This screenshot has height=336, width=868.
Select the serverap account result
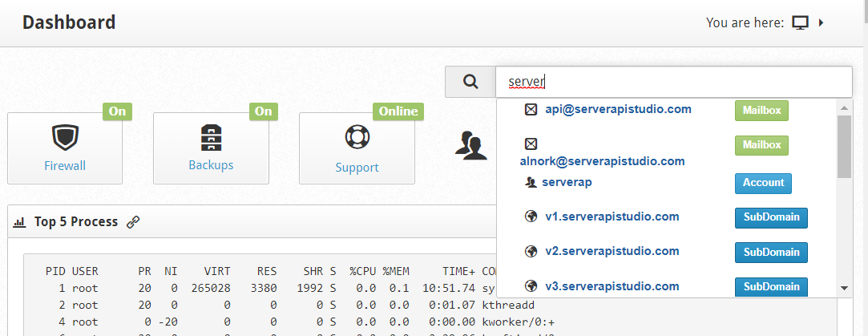point(567,181)
